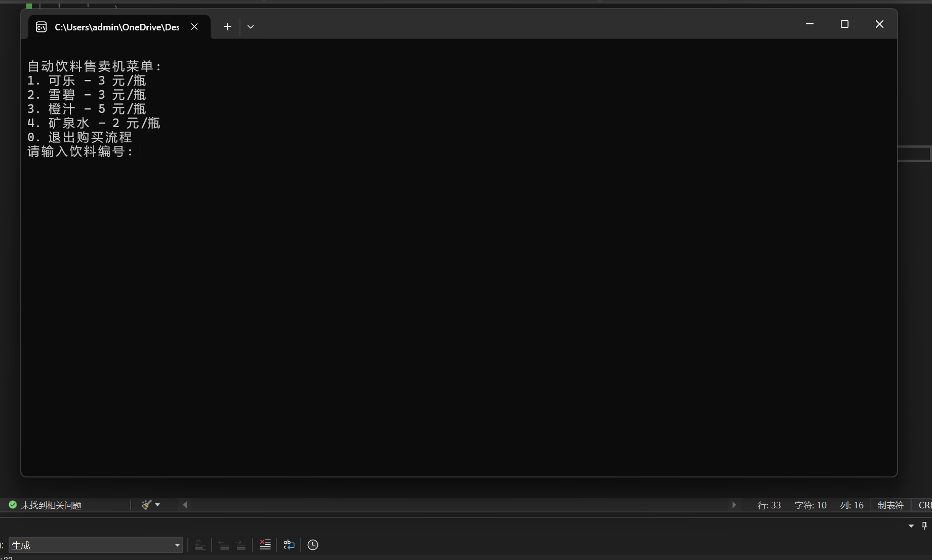
Task: Click the 行: 33 line indicator
Action: click(x=769, y=505)
